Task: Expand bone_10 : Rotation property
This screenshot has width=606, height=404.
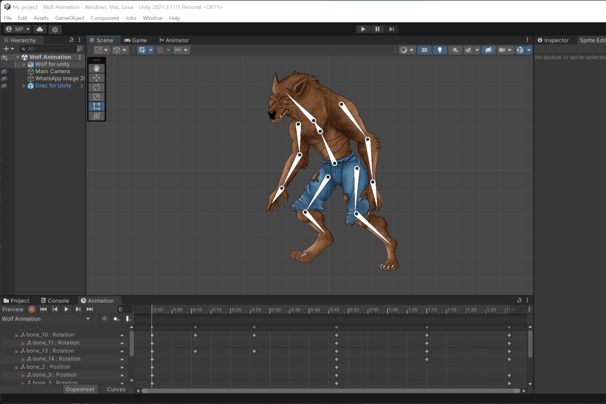Action: tap(16, 335)
